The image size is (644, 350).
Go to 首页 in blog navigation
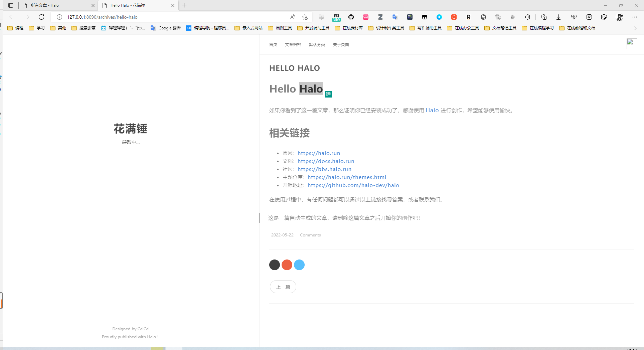273,45
